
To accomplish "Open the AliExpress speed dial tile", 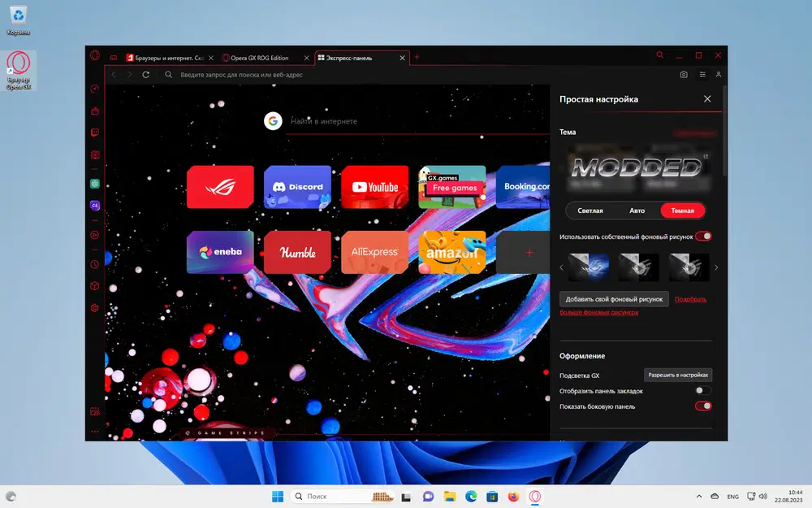I will pyautogui.click(x=375, y=253).
